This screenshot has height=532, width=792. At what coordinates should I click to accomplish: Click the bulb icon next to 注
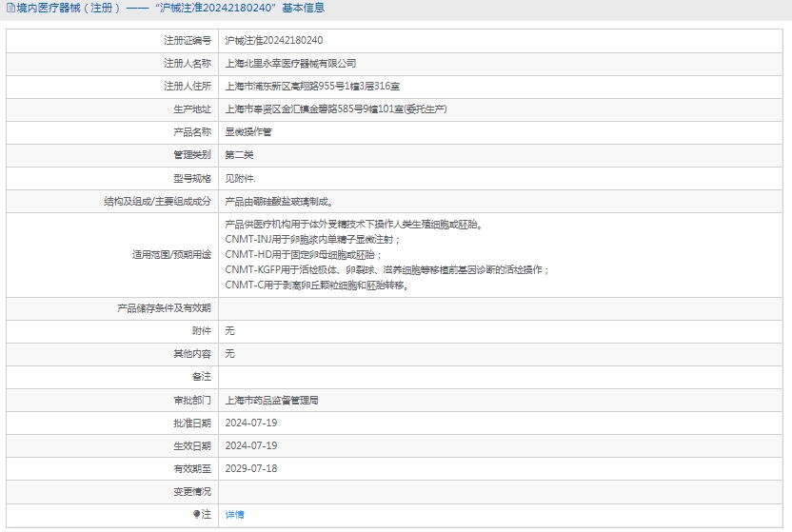197,515
